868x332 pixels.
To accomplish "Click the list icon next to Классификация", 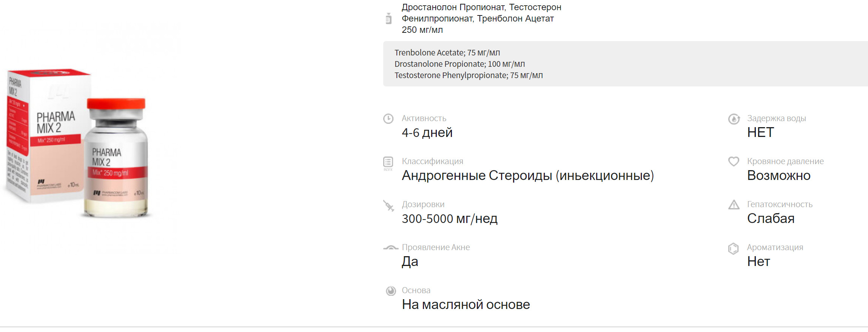I will (x=388, y=163).
